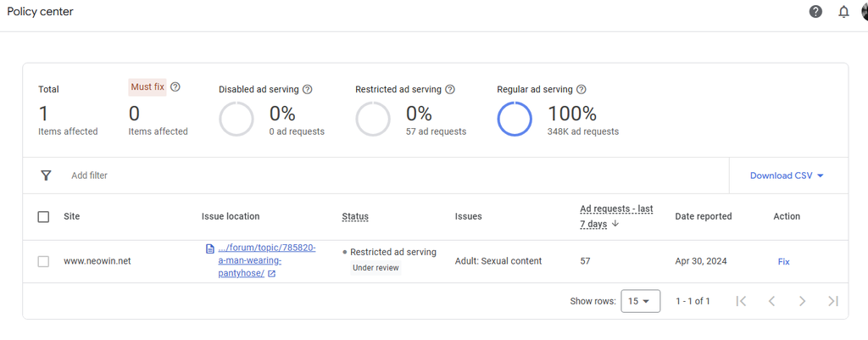This screenshot has height=340, width=868.
Task: Sort by the Status column header
Action: [x=355, y=216]
